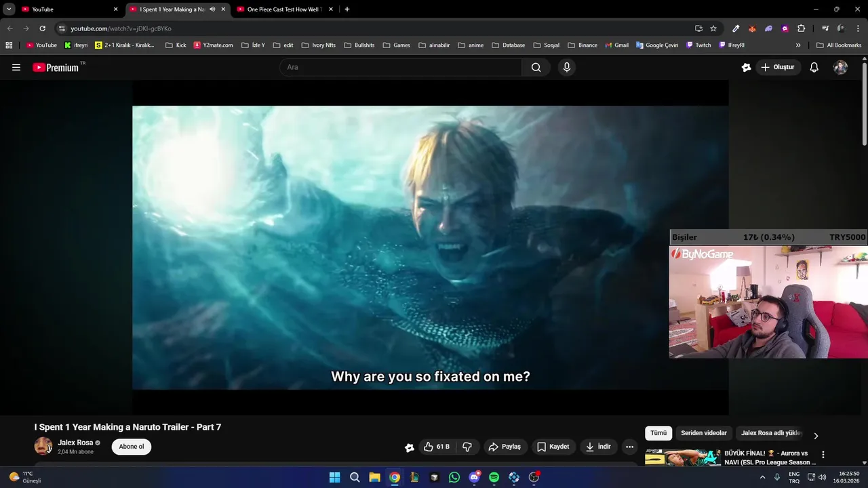Open Discord from the taskbar
Viewport: 868px width, 488px height.
(474, 477)
